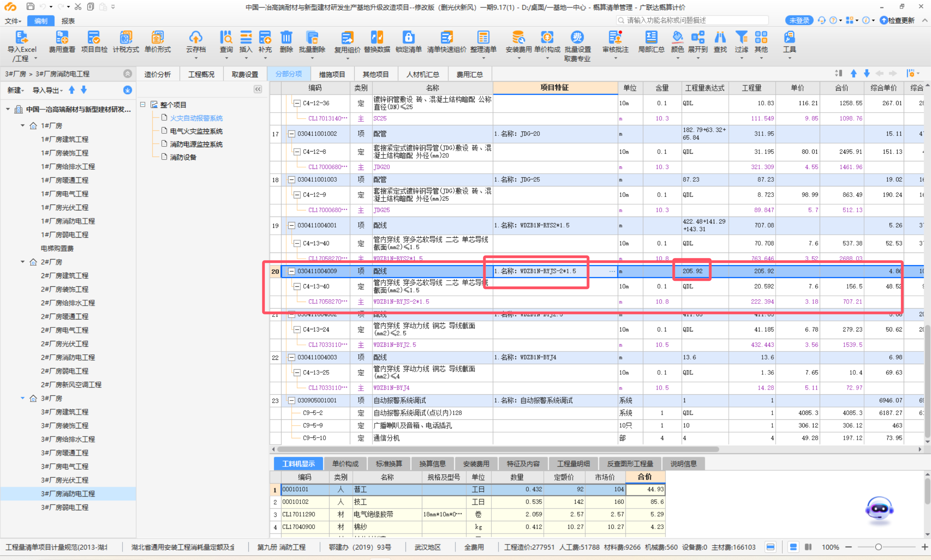This screenshot has height=560, width=931.
Task: Click the 过滤 filter funnel icon
Action: pos(741,38)
